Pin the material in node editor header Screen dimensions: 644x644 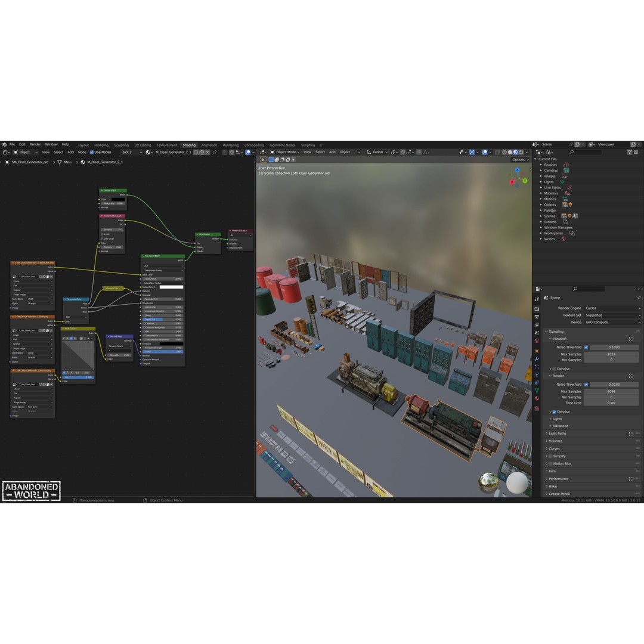click(x=215, y=152)
